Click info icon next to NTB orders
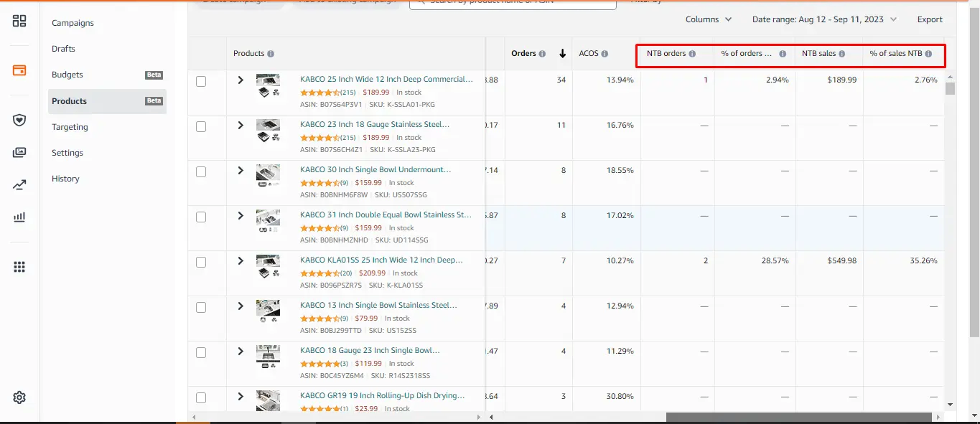The width and height of the screenshot is (980, 424). pyautogui.click(x=692, y=54)
